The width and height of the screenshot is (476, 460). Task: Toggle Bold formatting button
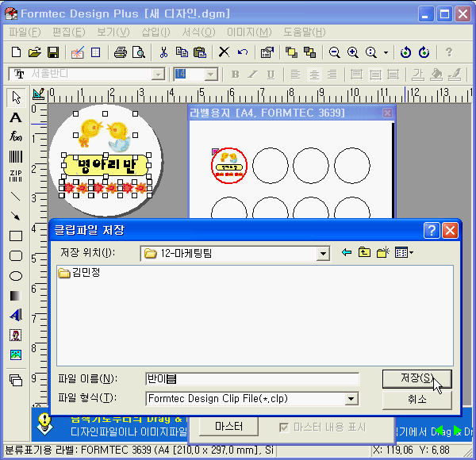pyautogui.click(x=235, y=75)
